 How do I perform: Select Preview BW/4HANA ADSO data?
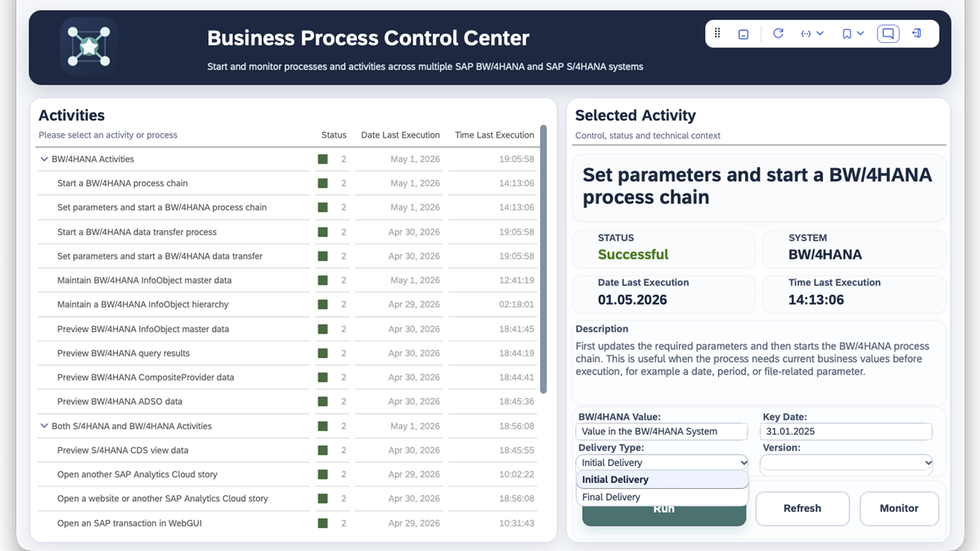pos(120,402)
